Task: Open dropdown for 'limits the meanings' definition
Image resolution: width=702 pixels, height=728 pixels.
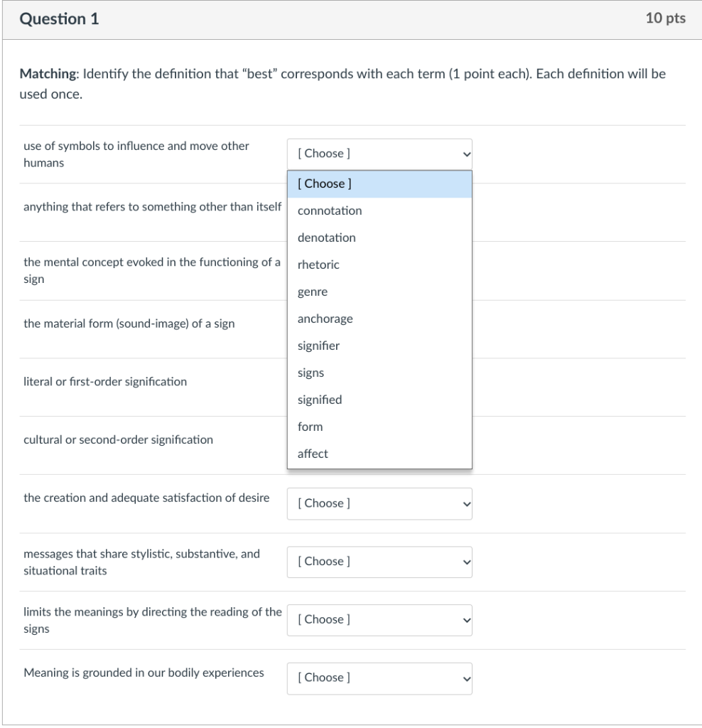Action: coord(379,620)
